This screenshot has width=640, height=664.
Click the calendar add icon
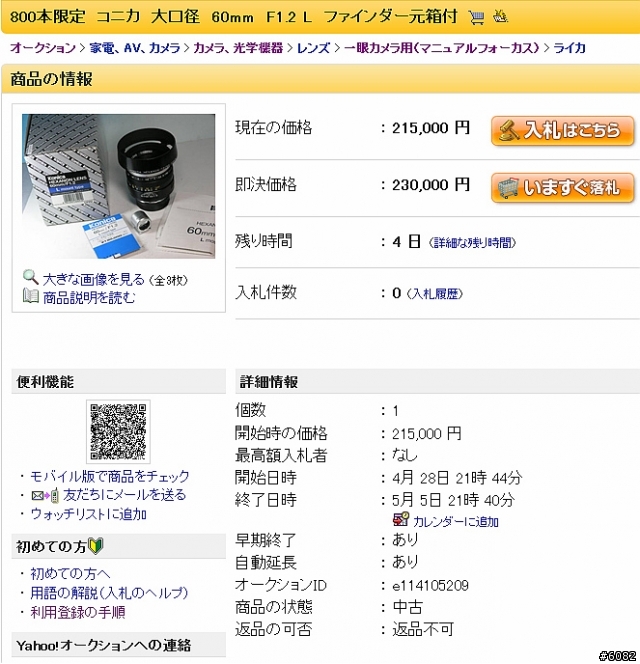400,520
